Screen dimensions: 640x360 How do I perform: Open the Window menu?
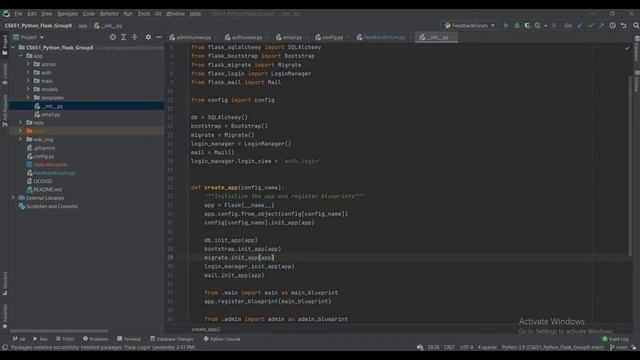(x=175, y=13)
